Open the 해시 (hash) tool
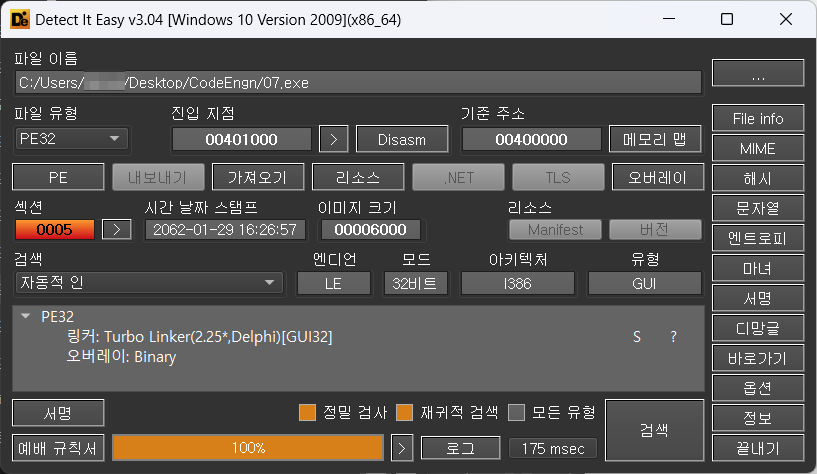The height and width of the screenshot is (474, 817). click(x=758, y=179)
